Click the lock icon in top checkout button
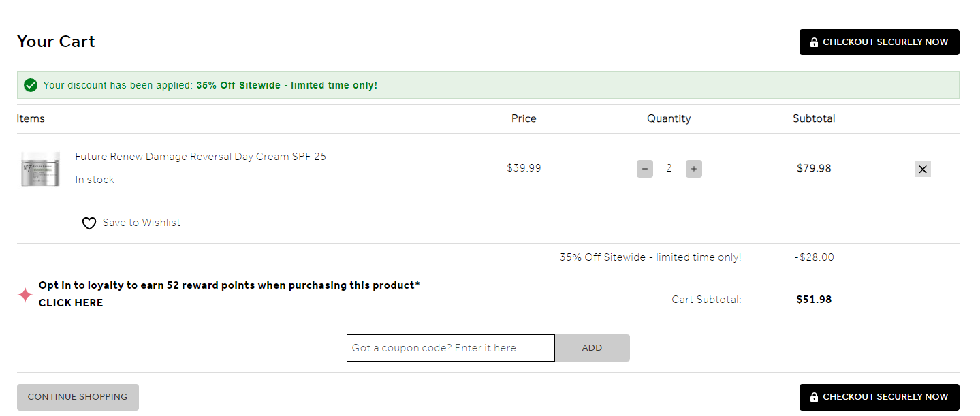Viewport: 980px width, 416px height. point(814,42)
